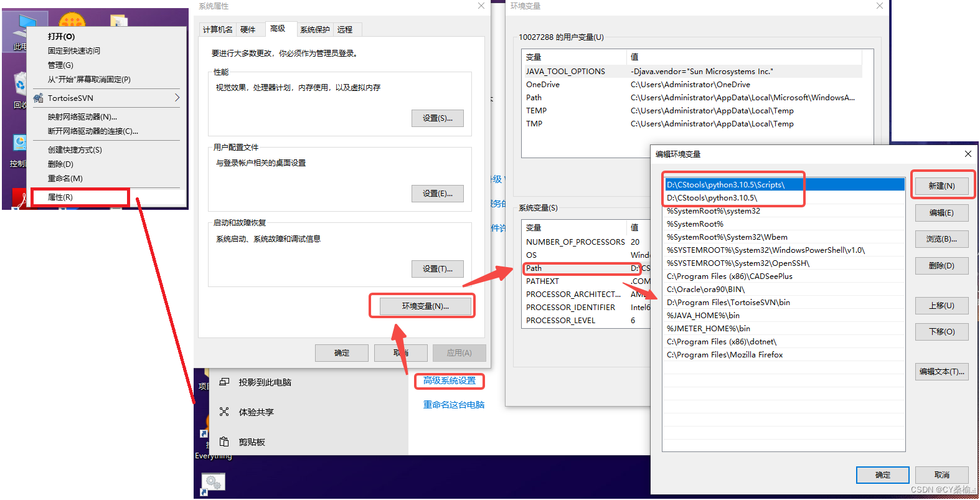Select the OneDrive user variable row
This screenshot has height=500, width=980.
[x=692, y=85]
